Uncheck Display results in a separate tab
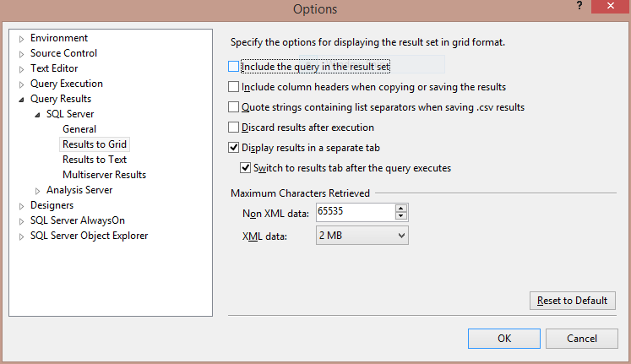Viewport: 631px width, 364px height. [233, 148]
